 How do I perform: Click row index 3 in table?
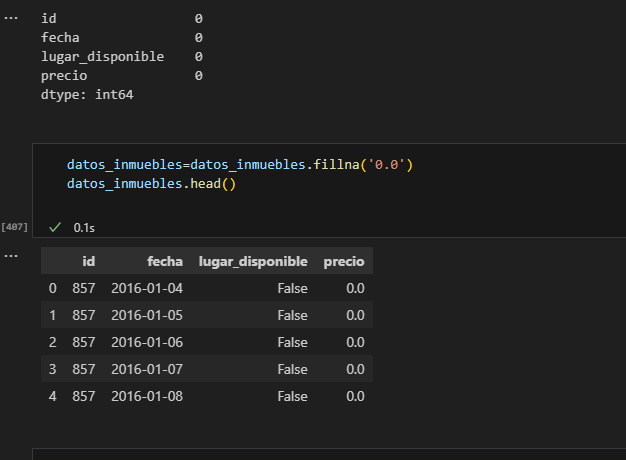[53, 369]
